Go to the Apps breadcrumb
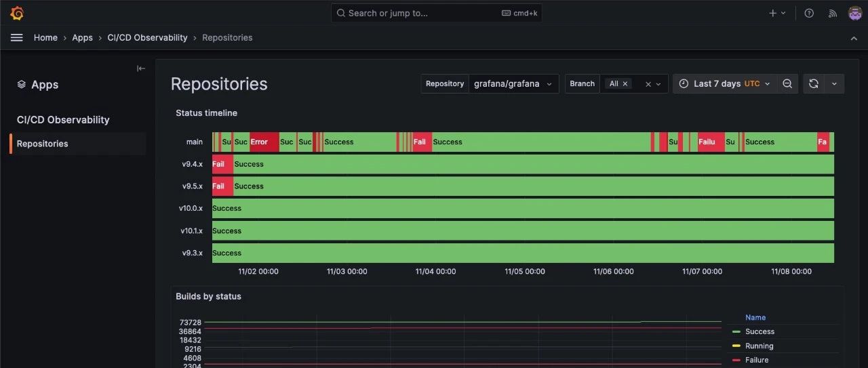The image size is (868, 368). 83,38
